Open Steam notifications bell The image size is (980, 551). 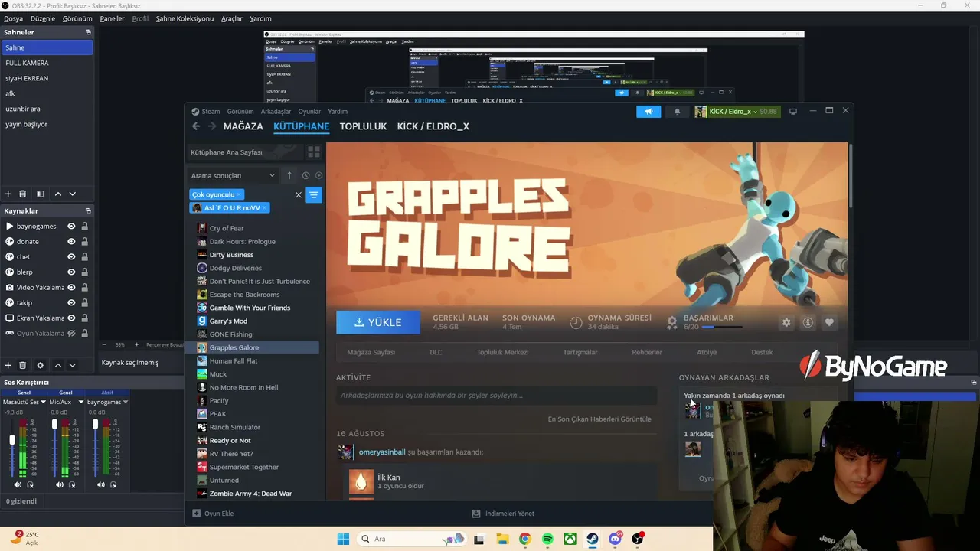click(677, 112)
